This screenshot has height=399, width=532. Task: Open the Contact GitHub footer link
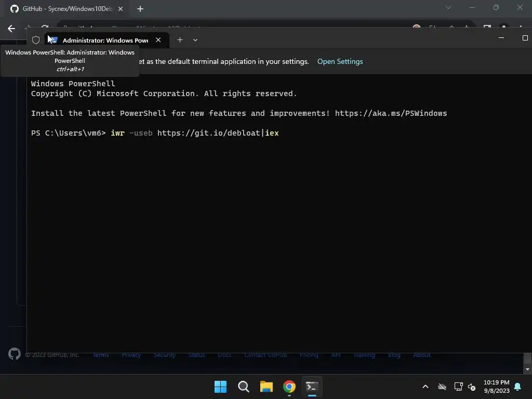tap(265, 355)
